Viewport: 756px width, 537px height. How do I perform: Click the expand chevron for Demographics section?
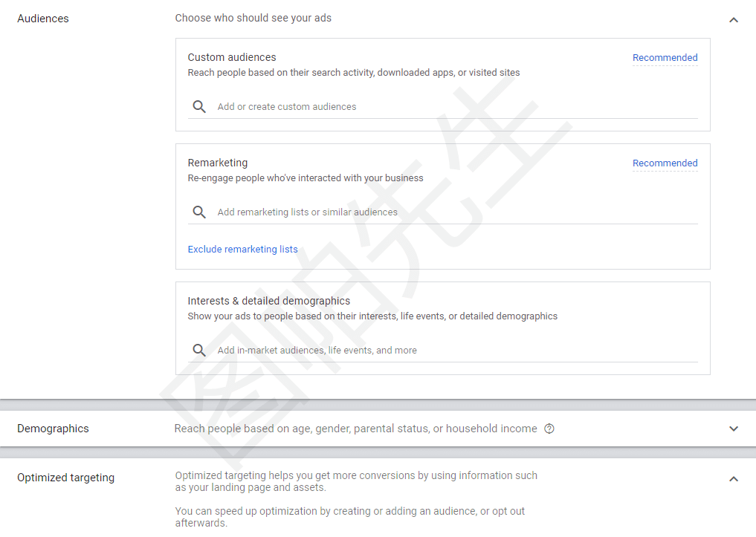[x=734, y=429]
